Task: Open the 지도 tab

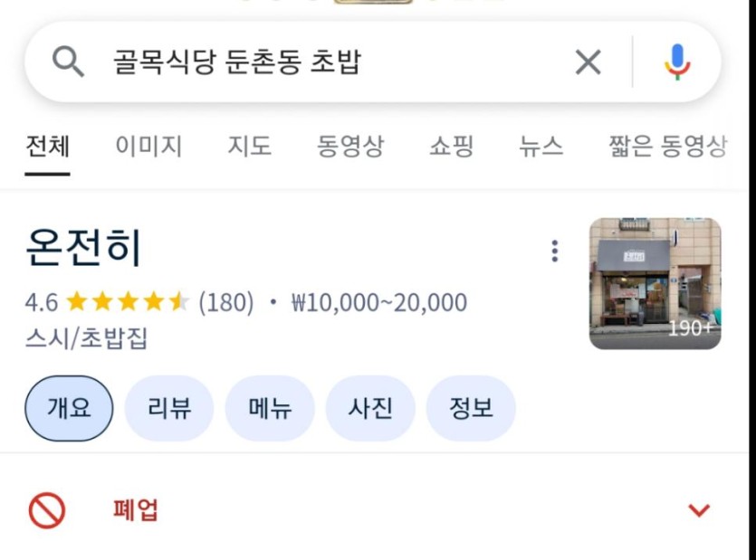Action: pyautogui.click(x=249, y=147)
